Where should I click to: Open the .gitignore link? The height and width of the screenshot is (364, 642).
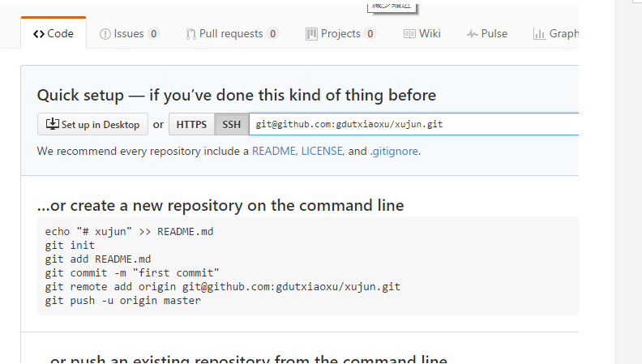pos(394,152)
